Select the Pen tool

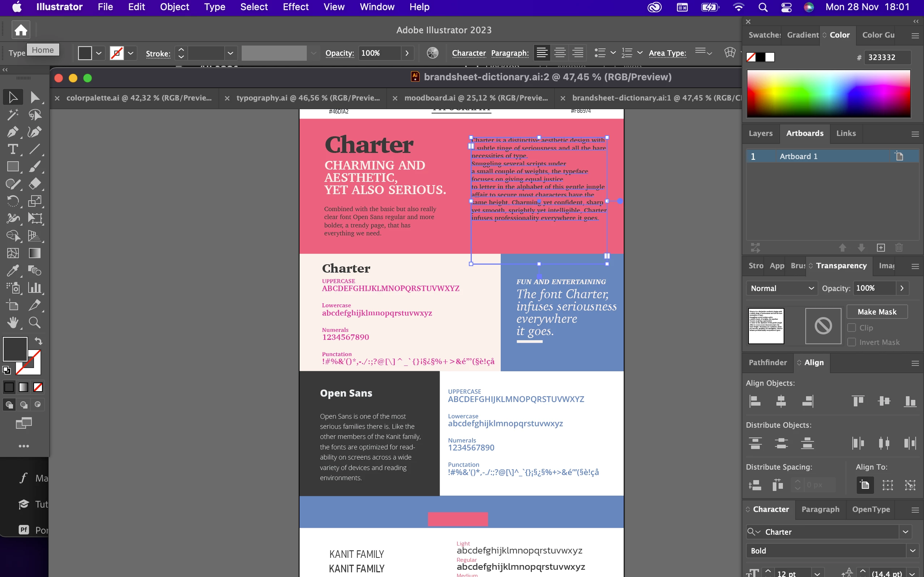pyautogui.click(x=13, y=132)
